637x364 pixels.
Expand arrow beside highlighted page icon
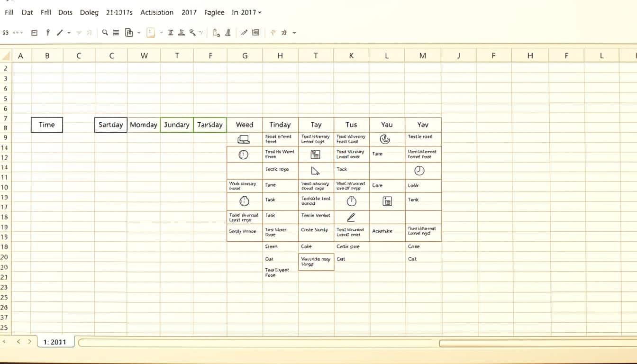click(161, 33)
